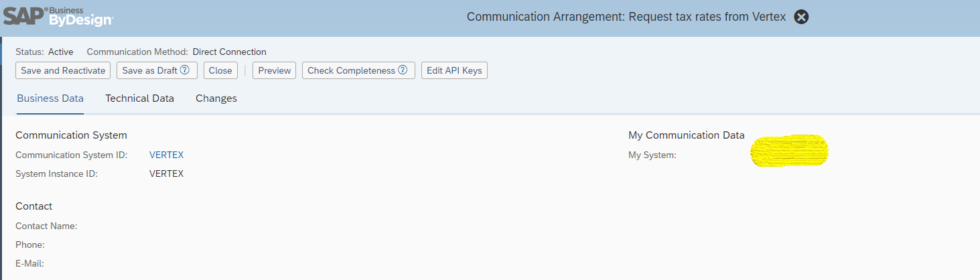The width and height of the screenshot is (980, 280).
Task: Click the Communication System ID label
Action: (x=72, y=155)
